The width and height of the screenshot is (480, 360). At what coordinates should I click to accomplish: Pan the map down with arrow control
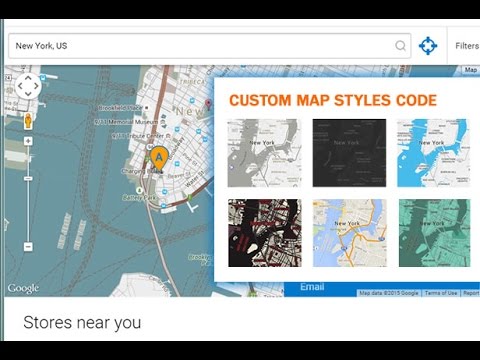click(28, 94)
